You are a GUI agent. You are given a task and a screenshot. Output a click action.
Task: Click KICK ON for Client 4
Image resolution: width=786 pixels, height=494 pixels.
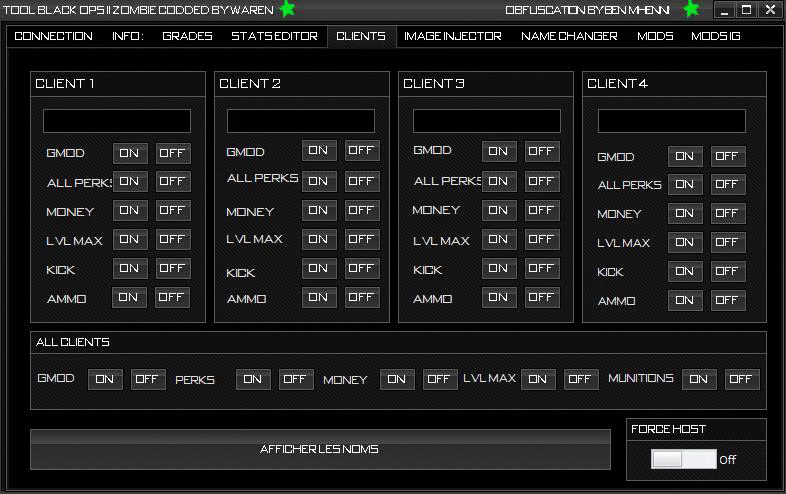point(685,271)
